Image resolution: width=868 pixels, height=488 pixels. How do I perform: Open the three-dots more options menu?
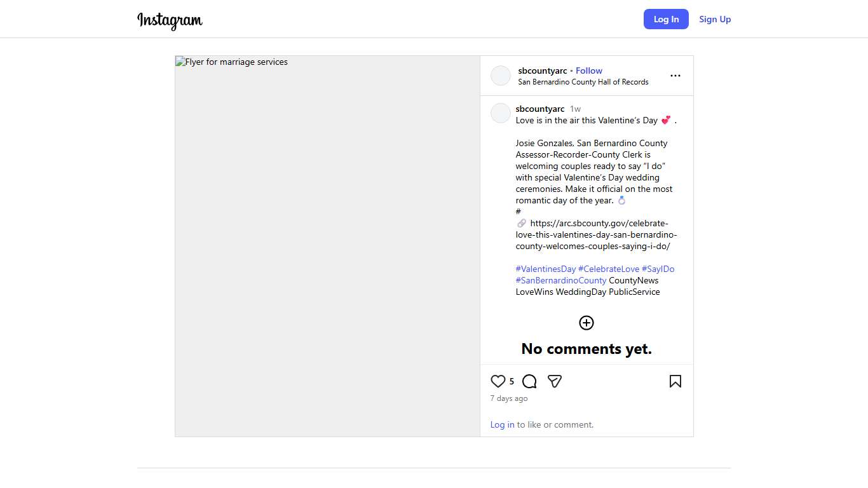click(675, 76)
